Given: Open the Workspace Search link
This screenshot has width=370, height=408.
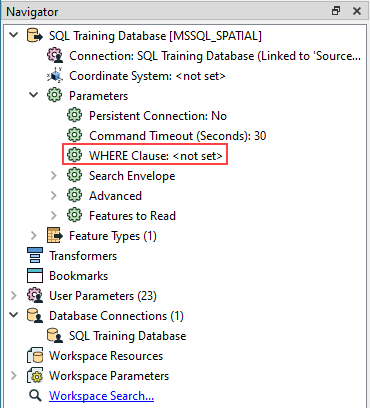Looking at the screenshot, I should point(101,396).
